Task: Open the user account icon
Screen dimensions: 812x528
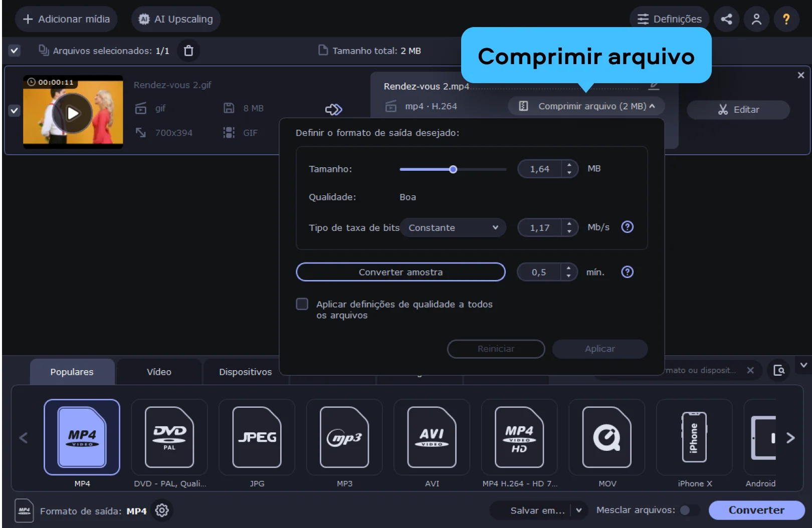Action: [x=756, y=19]
